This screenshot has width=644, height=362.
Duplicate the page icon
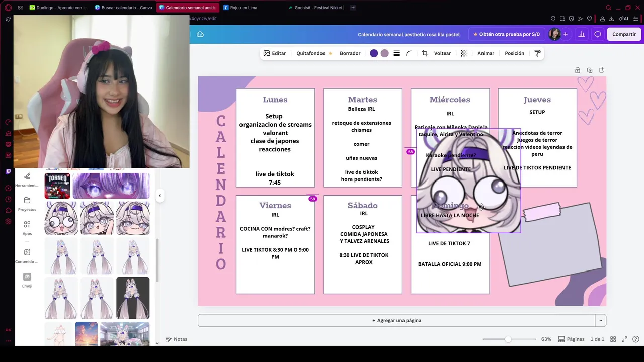point(590,70)
